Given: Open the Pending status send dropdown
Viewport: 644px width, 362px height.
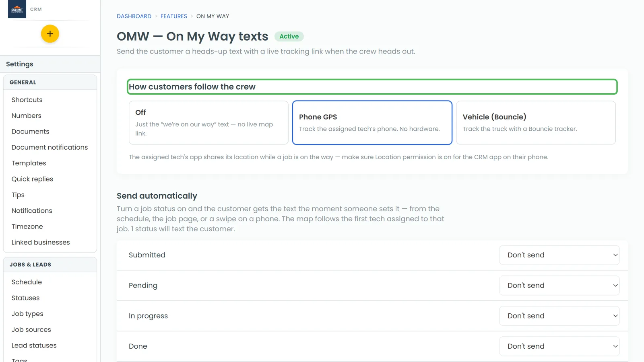Looking at the screenshot, I should (559, 286).
